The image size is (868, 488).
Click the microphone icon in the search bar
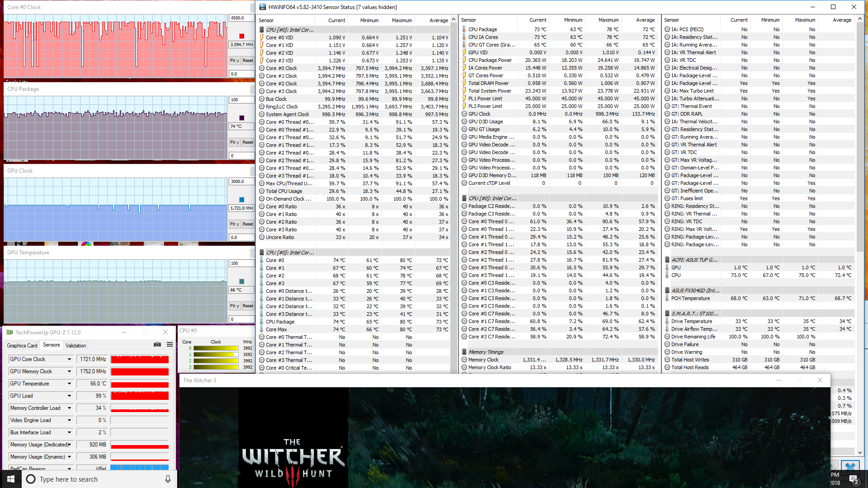tap(168, 479)
